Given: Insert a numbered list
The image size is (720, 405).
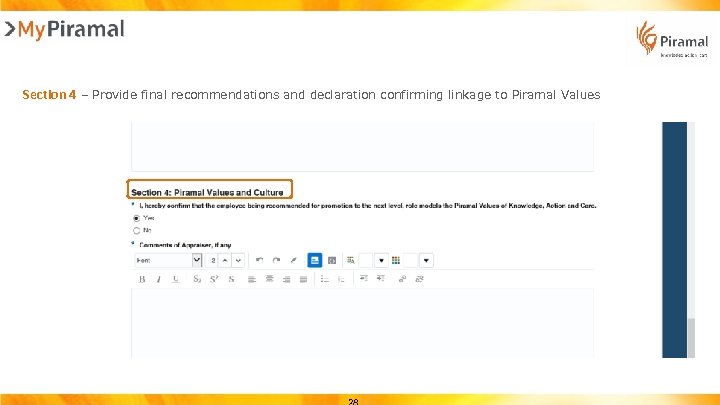Looking at the screenshot, I should coord(341,279).
